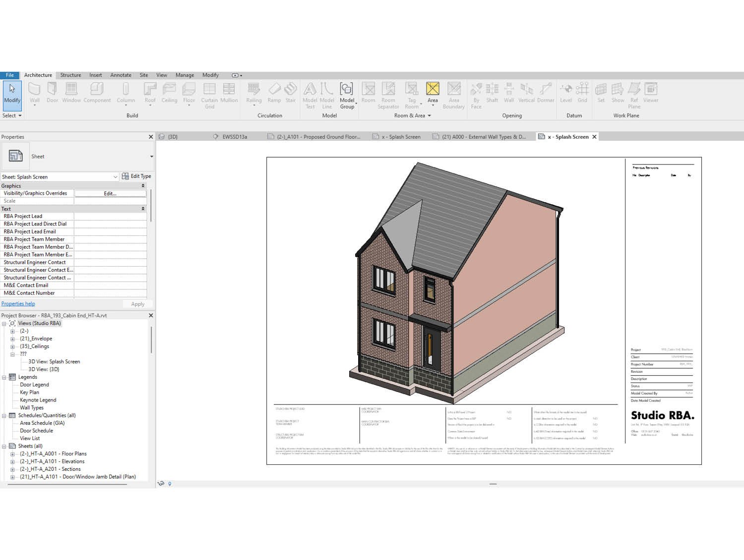The image size is (744, 560).
Task: Open the Properties help link
Action: click(x=18, y=303)
